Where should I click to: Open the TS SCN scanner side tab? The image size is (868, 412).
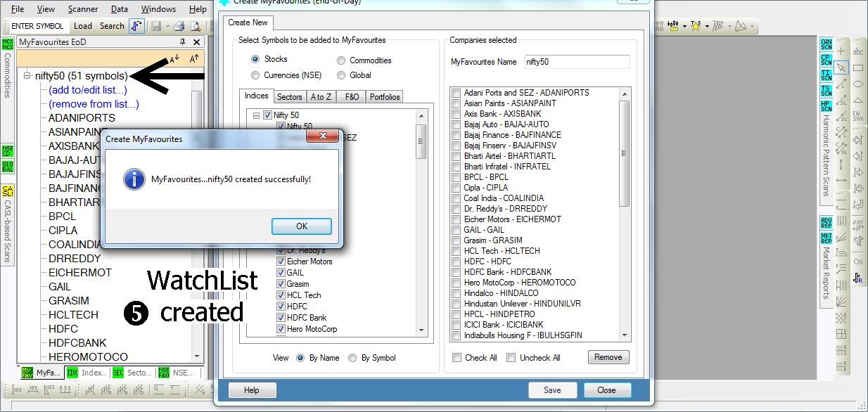[826, 91]
